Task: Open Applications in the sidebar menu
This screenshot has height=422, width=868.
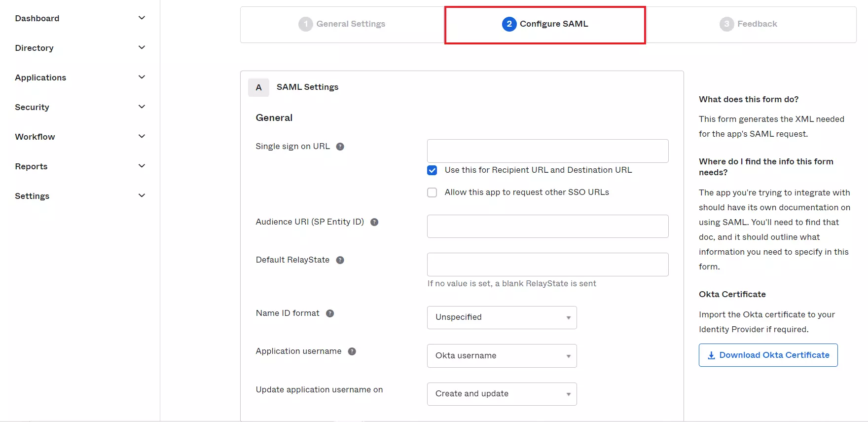Action: [x=40, y=77]
